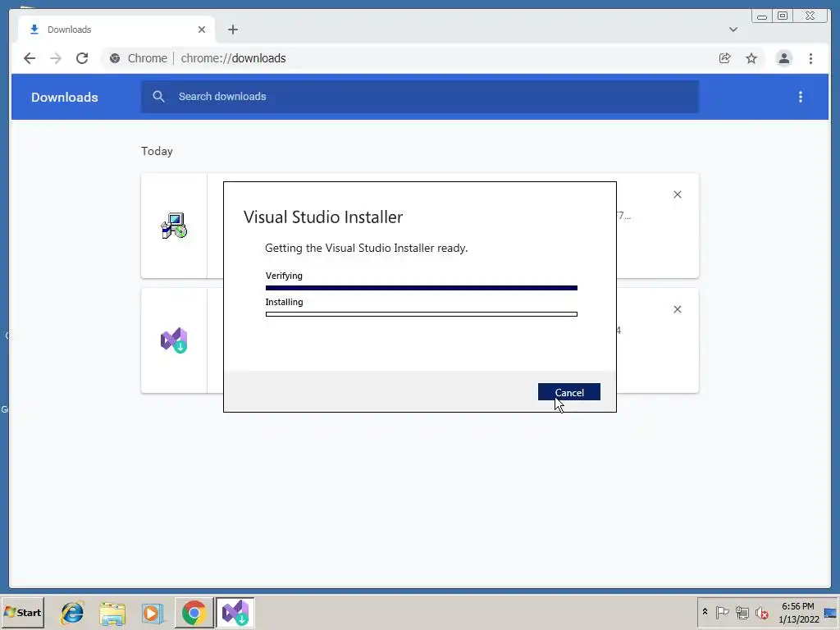This screenshot has width=840, height=630.
Task: Open the Windows Start menu
Action: pos(22,612)
